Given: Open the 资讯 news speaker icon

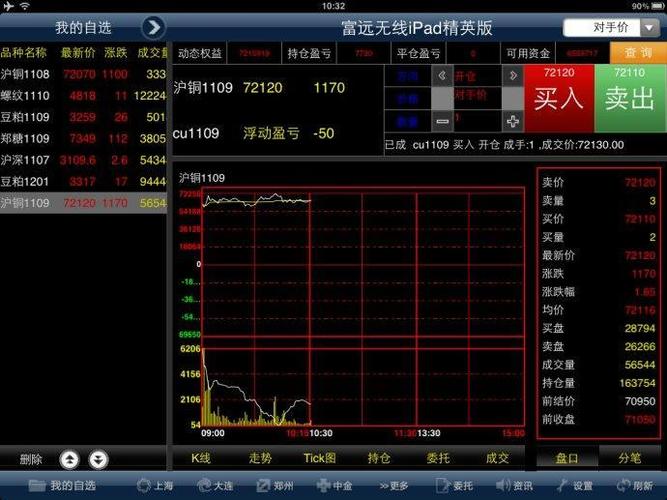Looking at the screenshot, I should point(514,485).
